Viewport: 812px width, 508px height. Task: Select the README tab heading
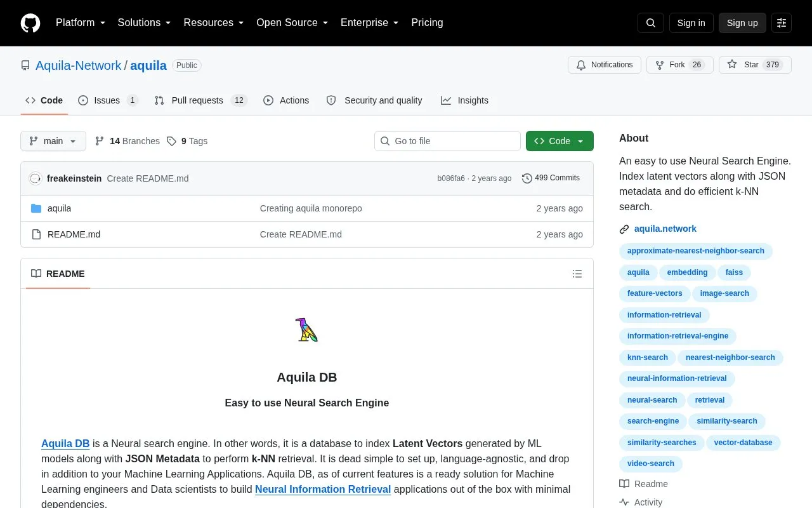(58, 274)
